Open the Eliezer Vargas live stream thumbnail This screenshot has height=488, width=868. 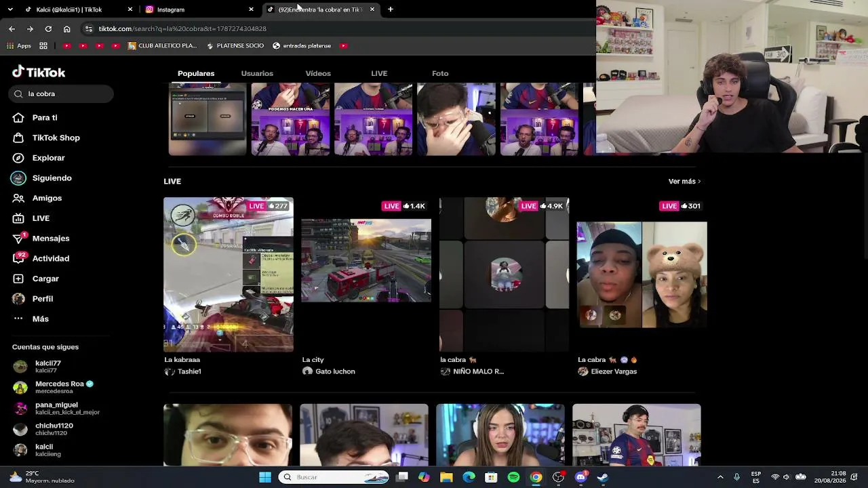(642, 274)
